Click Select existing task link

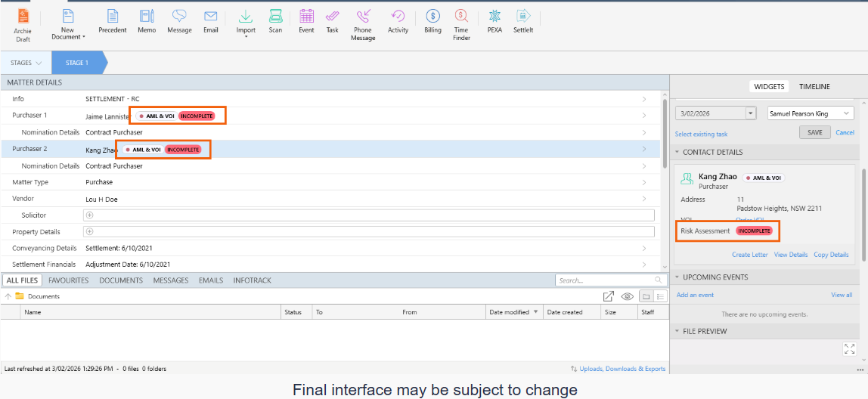tap(702, 134)
